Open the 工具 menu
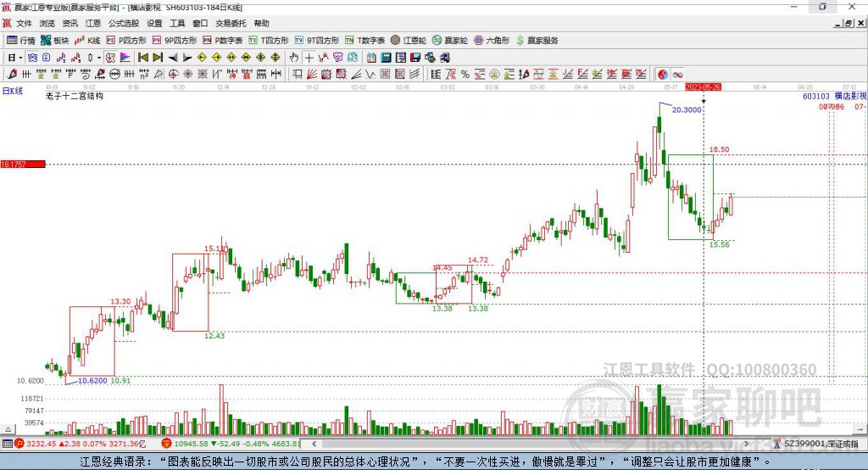Image resolution: width=868 pixels, height=470 pixels. click(x=177, y=23)
